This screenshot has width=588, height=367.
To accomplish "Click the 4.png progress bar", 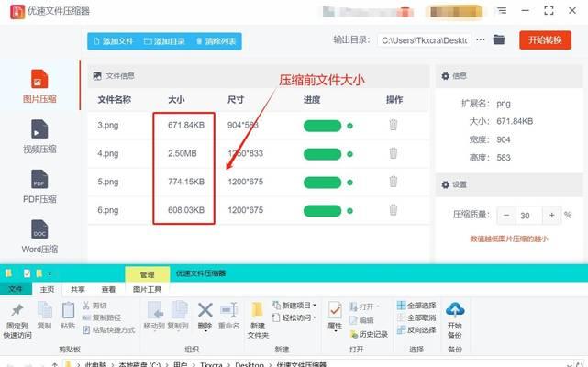I will tap(322, 154).
